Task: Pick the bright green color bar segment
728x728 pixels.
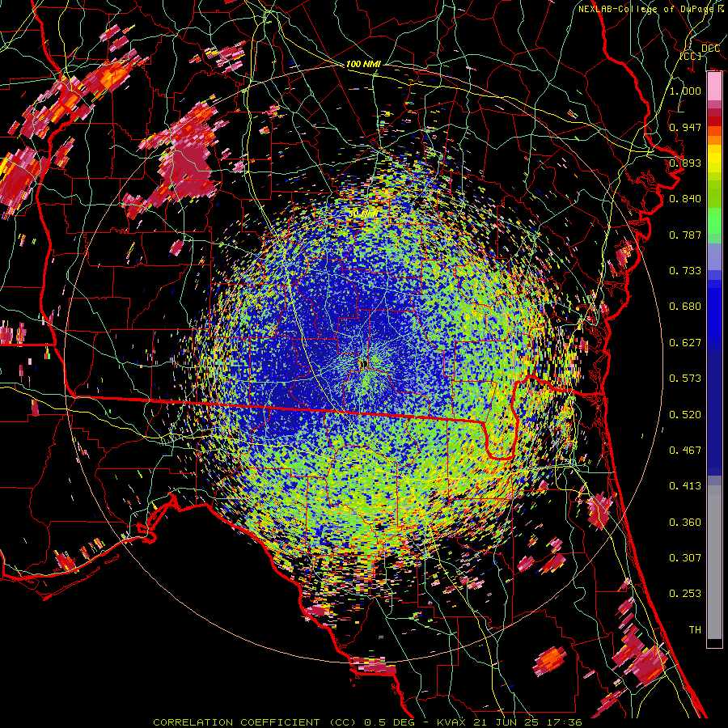Action: [714, 220]
